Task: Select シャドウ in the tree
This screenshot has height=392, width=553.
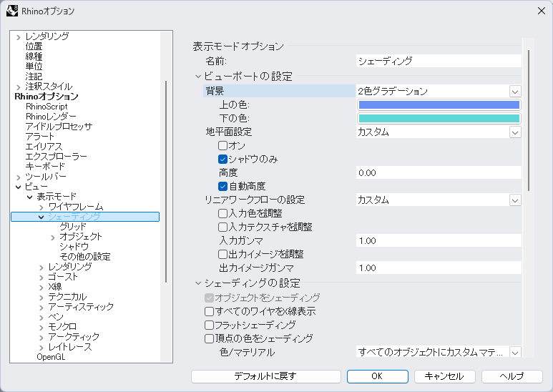Action: 74,247
